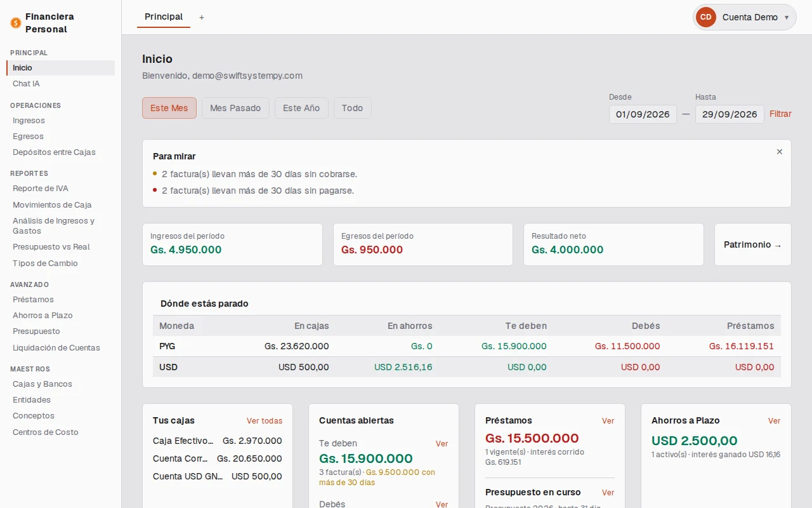Screen dimensions: 812x508
Task: Expand the Cuenta Demo account dropdown
Action: [745, 17]
